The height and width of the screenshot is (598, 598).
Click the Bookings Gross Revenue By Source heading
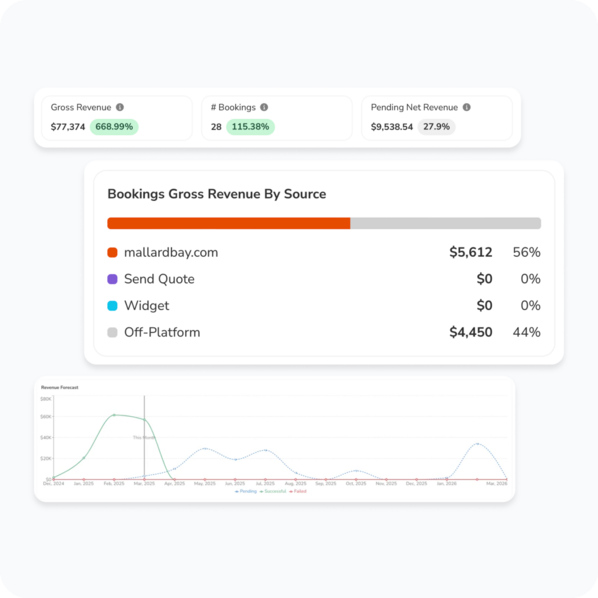(217, 194)
